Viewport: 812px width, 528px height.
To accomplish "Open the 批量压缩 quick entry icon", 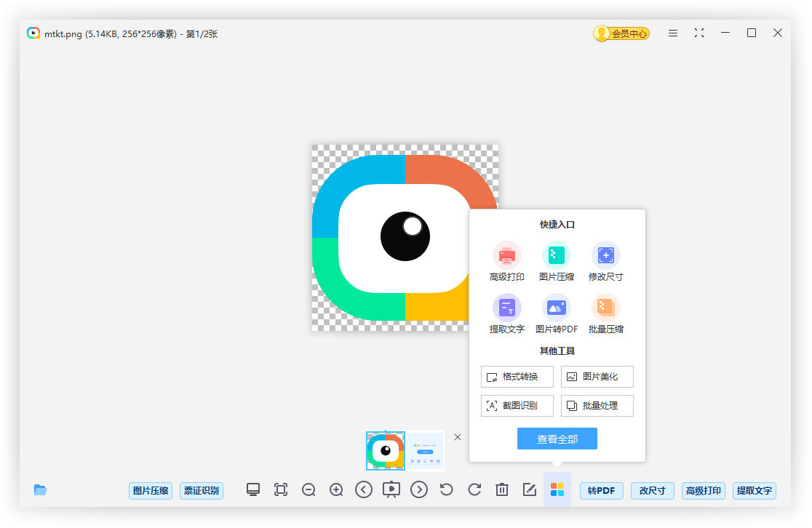I will pyautogui.click(x=606, y=308).
